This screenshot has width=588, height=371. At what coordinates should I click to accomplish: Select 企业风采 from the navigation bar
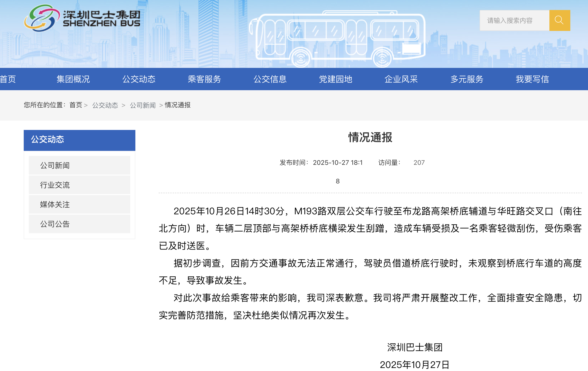tap(402, 79)
